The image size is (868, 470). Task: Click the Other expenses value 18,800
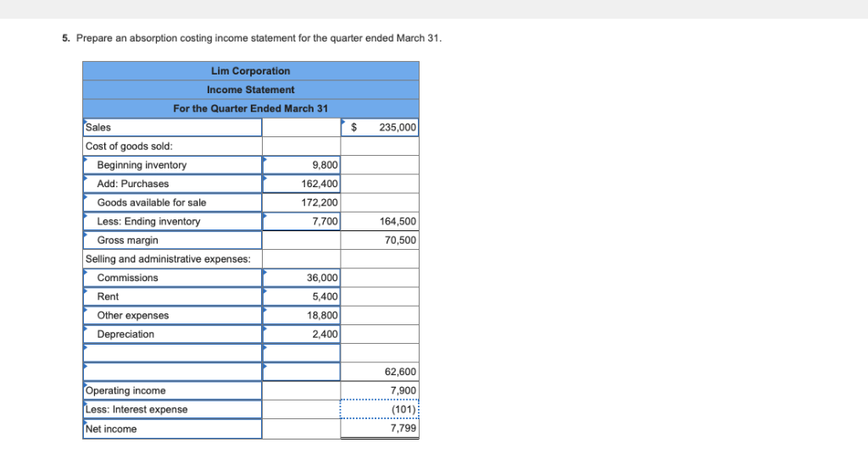[301, 315]
